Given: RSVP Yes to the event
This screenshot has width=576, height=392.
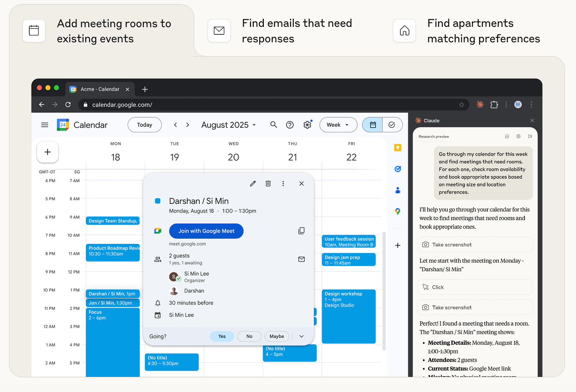Looking at the screenshot, I should point(222,336).
